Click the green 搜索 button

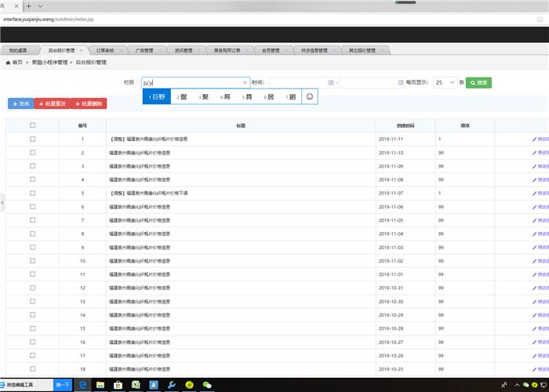[479, 82]
